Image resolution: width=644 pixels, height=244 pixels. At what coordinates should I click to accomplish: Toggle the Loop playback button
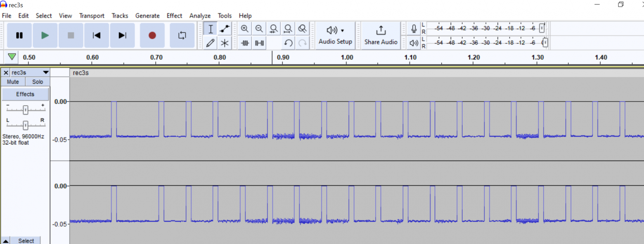[182, 36]
